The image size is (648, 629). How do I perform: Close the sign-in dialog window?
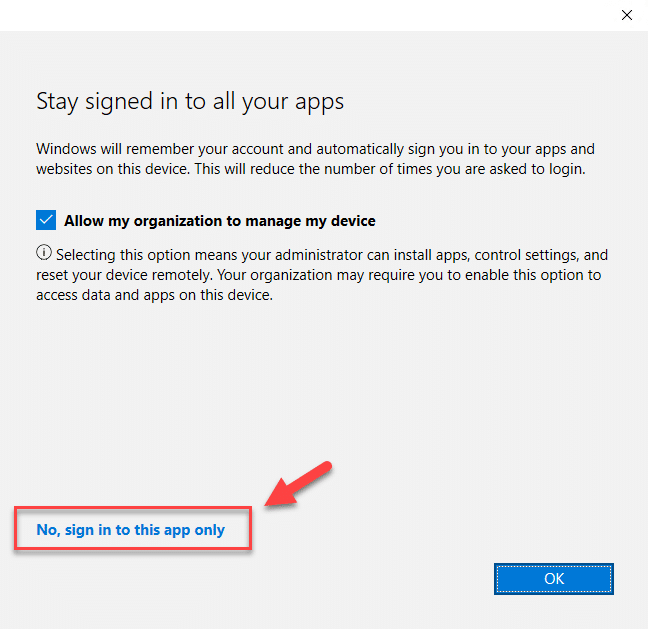(x=627, y=15)
